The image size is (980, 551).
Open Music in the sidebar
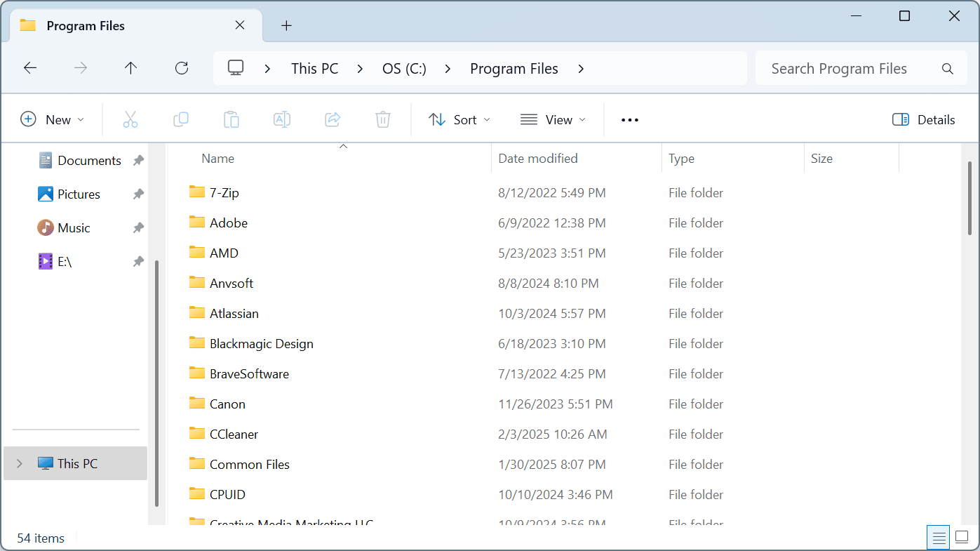tap(64, 228)
